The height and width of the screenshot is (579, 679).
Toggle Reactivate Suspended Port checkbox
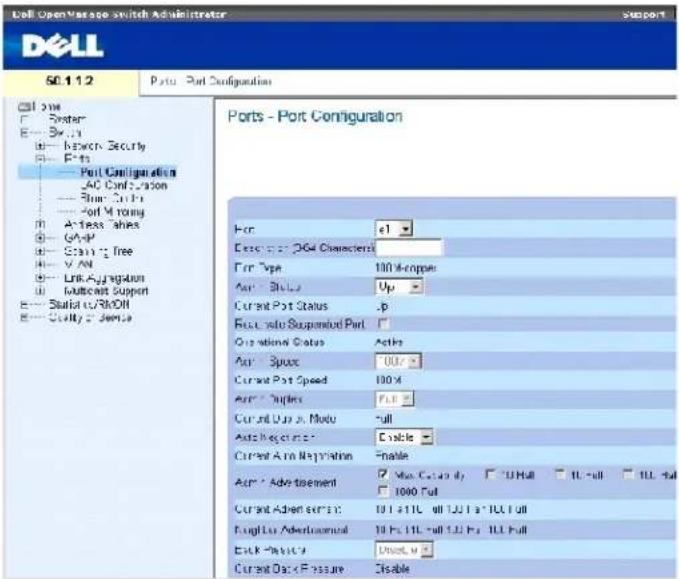[x=383, y=323]
